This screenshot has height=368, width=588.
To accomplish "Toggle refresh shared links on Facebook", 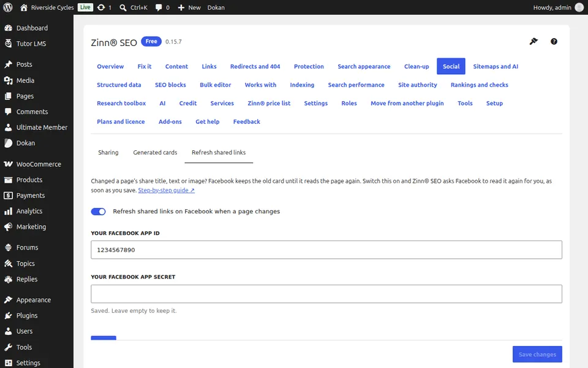I will tap(98, 212).
